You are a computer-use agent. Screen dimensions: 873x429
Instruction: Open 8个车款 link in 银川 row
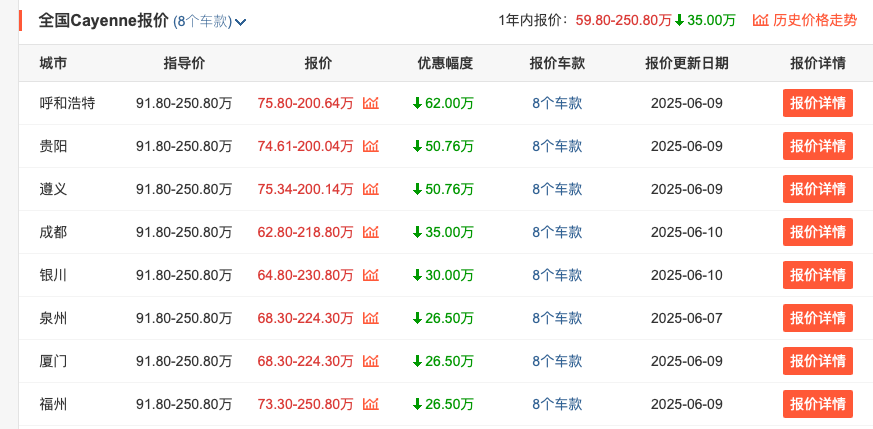point(557,275)
